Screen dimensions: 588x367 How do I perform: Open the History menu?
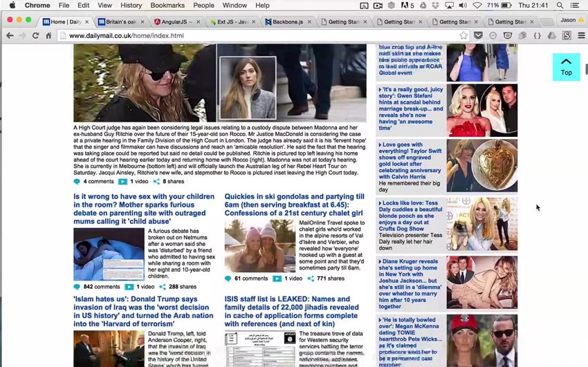(x=131, y=6)
